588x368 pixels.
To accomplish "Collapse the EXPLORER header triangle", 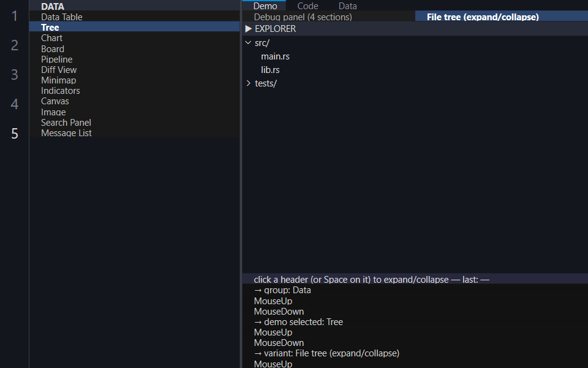I will coord(248,29).
